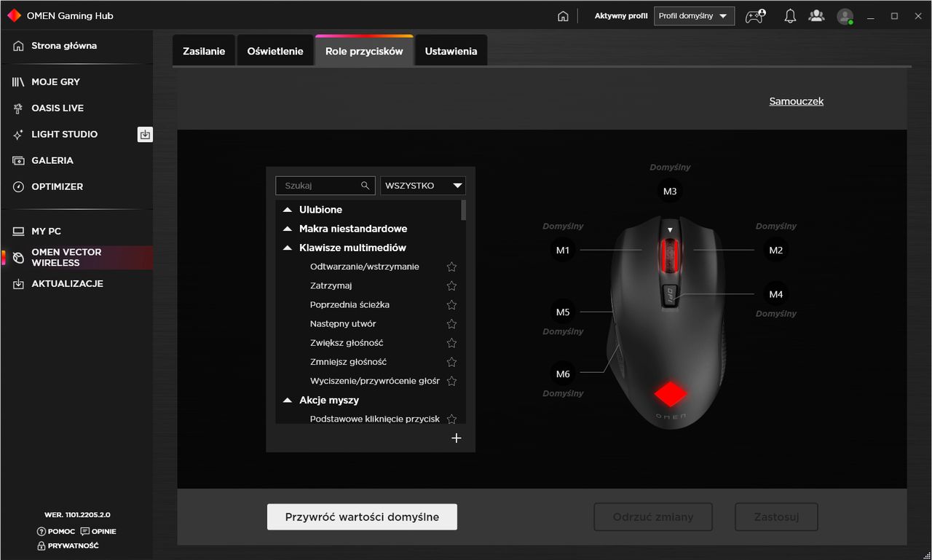Select mouse button M1
This screenshot has width=932, height=560.
[x=563, y=250]
